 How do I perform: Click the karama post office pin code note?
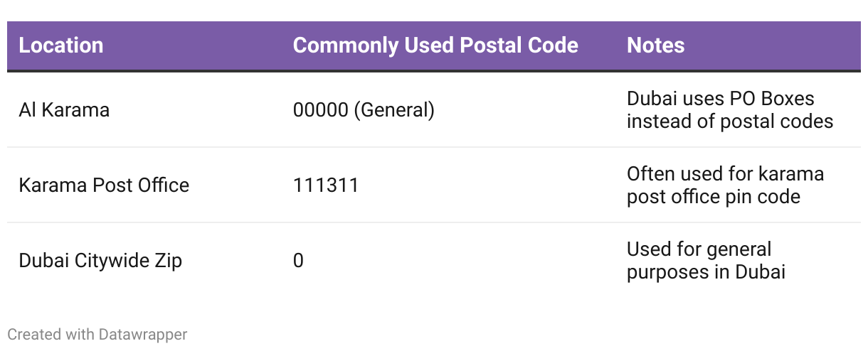[x=725, y=185]
